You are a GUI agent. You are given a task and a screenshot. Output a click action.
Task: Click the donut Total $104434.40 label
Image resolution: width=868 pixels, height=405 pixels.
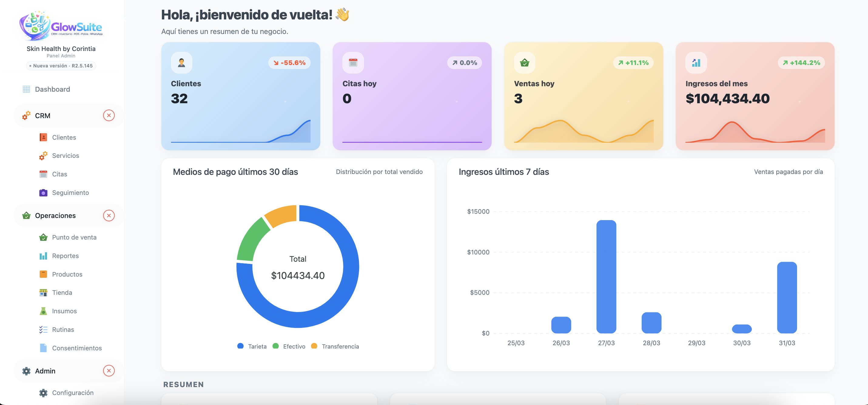click(298, 267)
